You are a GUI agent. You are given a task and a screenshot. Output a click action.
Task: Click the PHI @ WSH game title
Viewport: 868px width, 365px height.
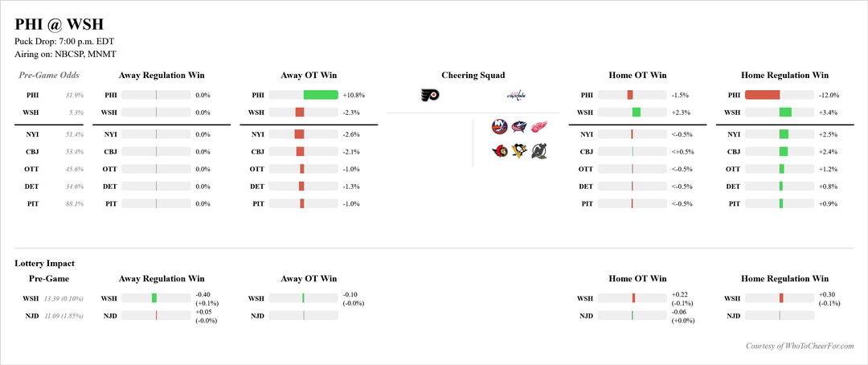click(x=59, y=26)
